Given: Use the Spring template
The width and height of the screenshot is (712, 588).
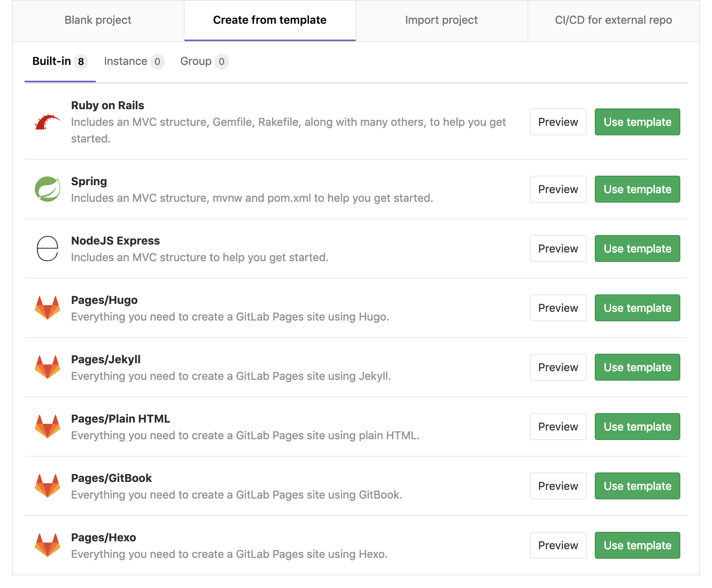Looking at the screenshot, I should pyautogui.click(x=637, y=189).
